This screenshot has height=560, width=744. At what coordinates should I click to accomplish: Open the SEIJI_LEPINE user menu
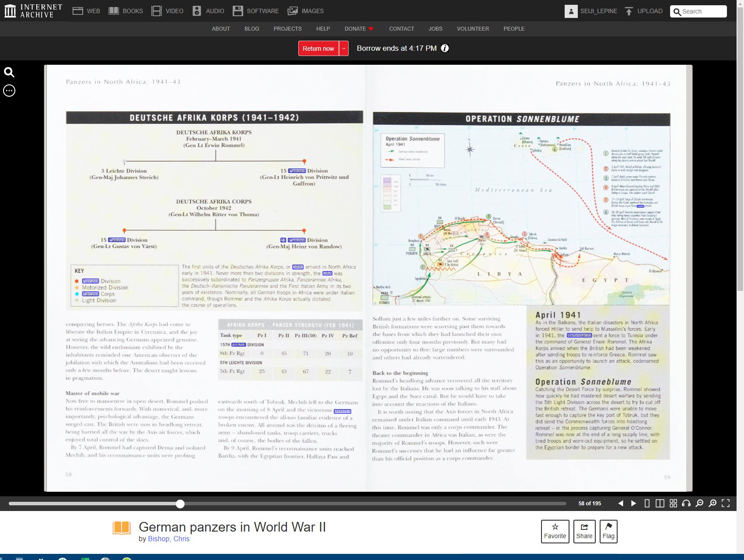click(x=591, y=11)
